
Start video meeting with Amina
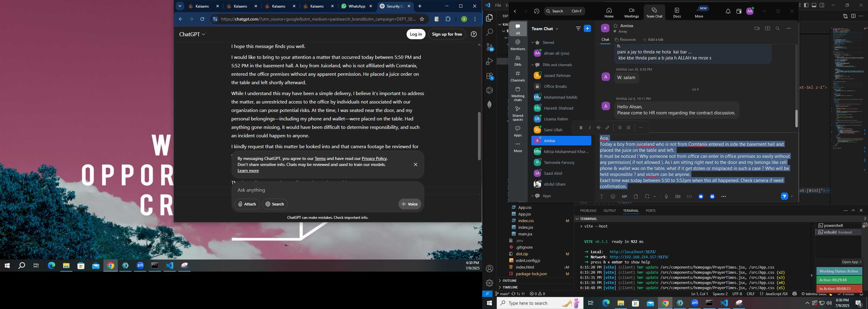point(757,28)
